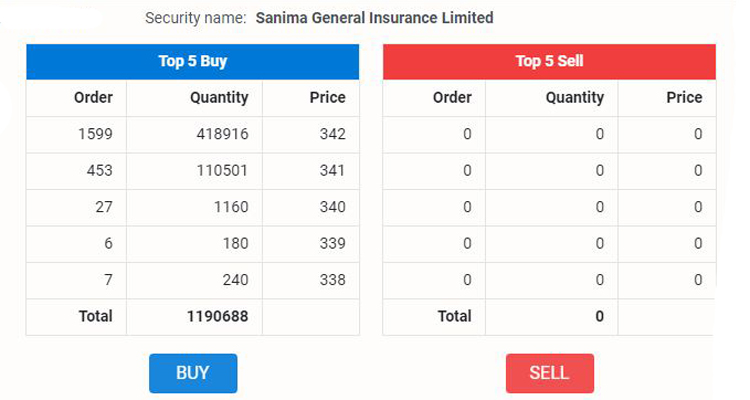Click Price column header in buy table
The width and height of the screenshot is (750, 400).
[x=328, y=98]
